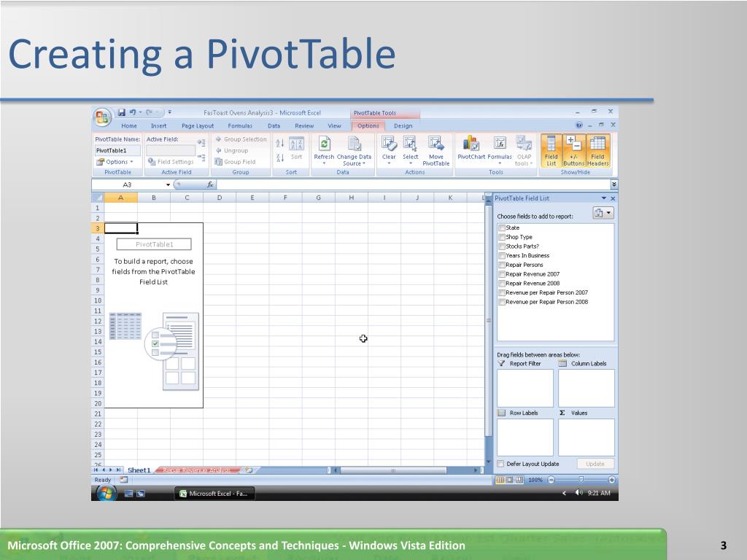This screenshot has height=560, width=747.
Task: Select the Sheet1 worksheet tab
Action: pyautogui.click(x=139, y=470)
